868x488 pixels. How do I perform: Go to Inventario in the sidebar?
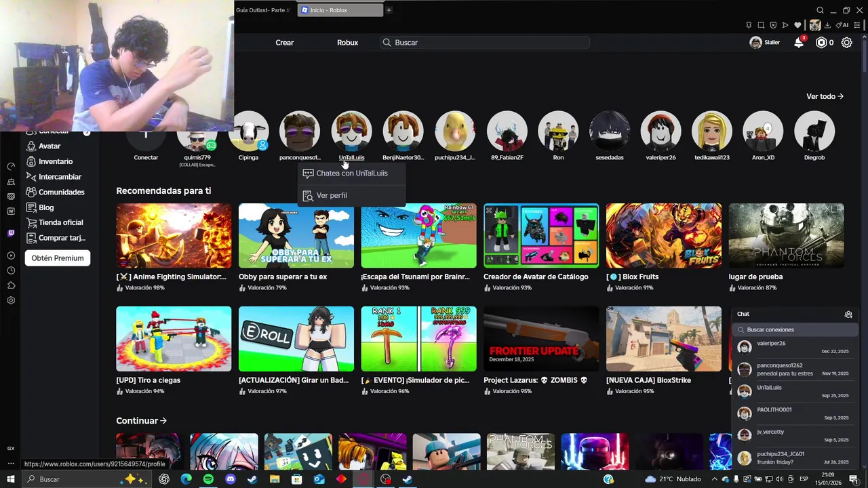pos(56,161)
